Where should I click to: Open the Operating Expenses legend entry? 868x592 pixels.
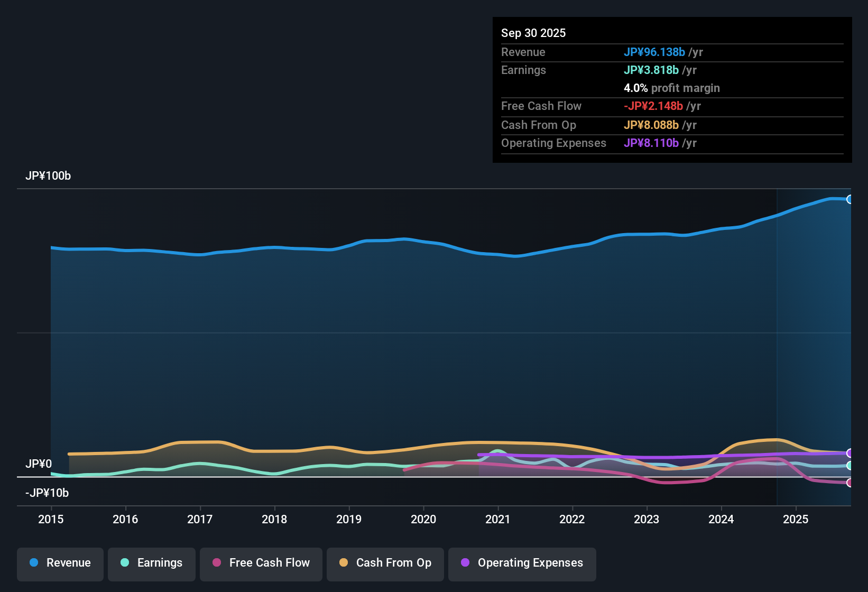click(x=522, y=564)
